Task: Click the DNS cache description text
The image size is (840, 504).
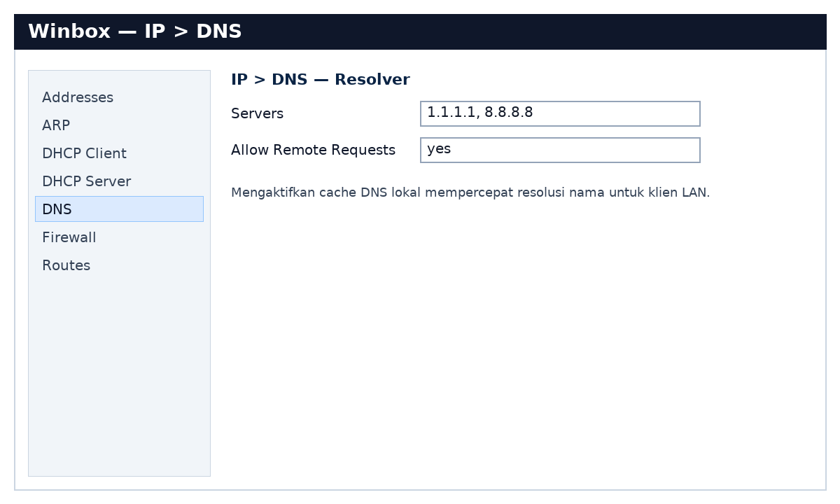Action: click(471, 192)
